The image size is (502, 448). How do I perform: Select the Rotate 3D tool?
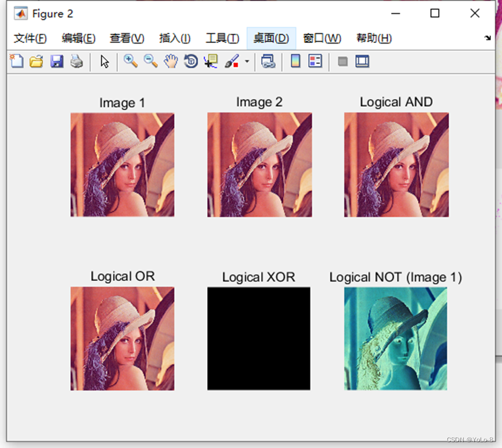[x=191, y=61]
